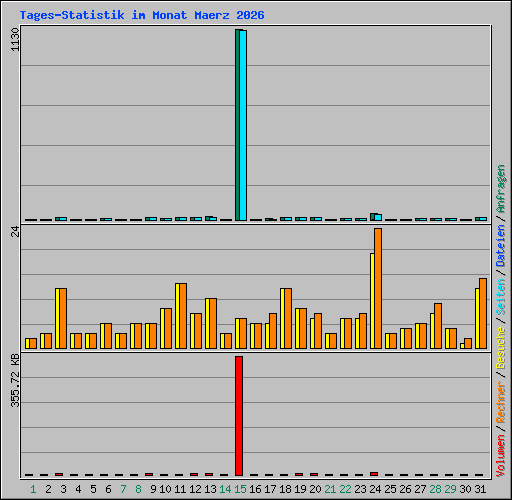This screenshot has width=512, height=500.
Task: Click the short orange bar for day 30
Action: click(x=468, y=343)
